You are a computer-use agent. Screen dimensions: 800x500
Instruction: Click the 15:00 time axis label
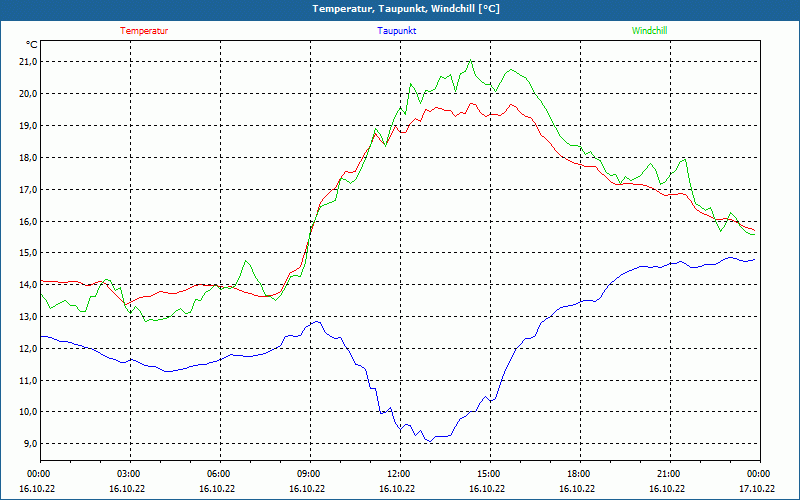pyautogui.click(x=490, y=474)
